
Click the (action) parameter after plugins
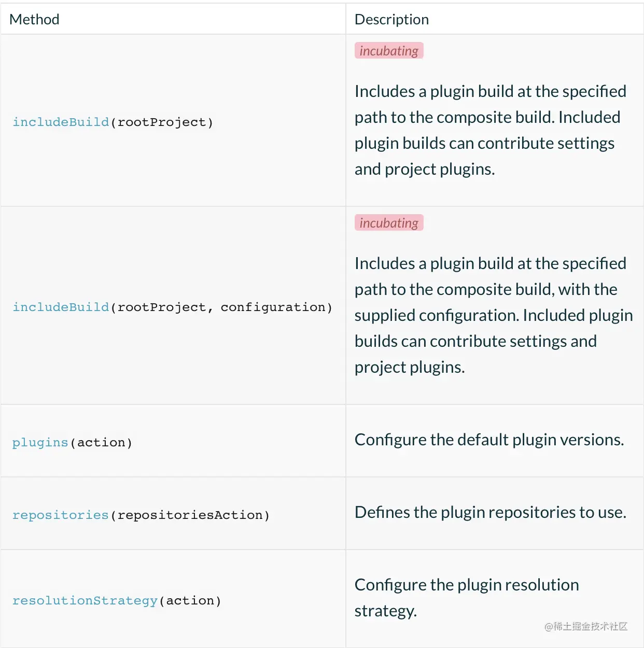coord(101,442)
